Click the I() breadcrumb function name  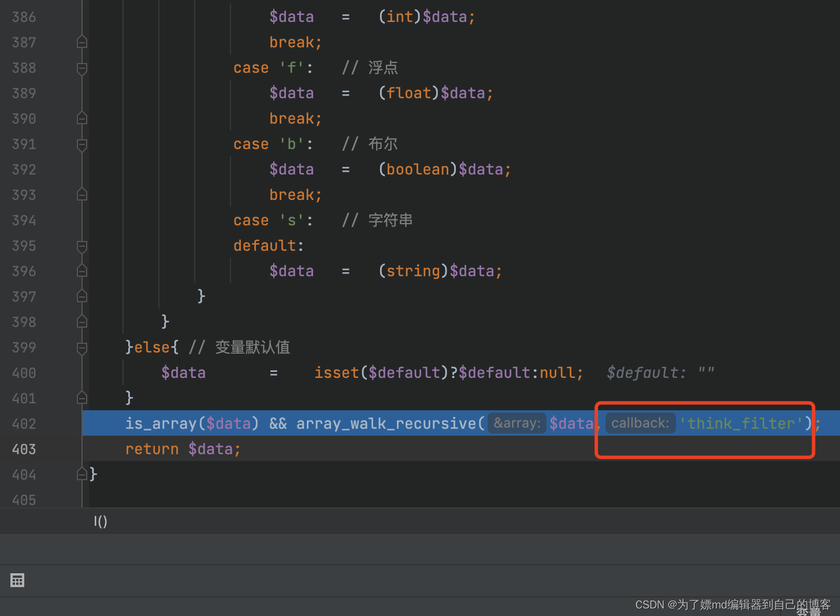click(x=101, y=521)
